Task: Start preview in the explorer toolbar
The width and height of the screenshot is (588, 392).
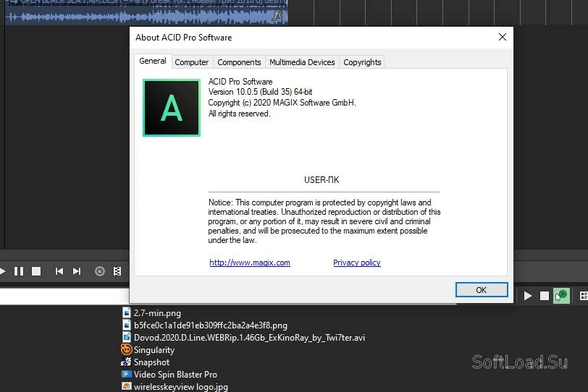Action: pos(528,296)
